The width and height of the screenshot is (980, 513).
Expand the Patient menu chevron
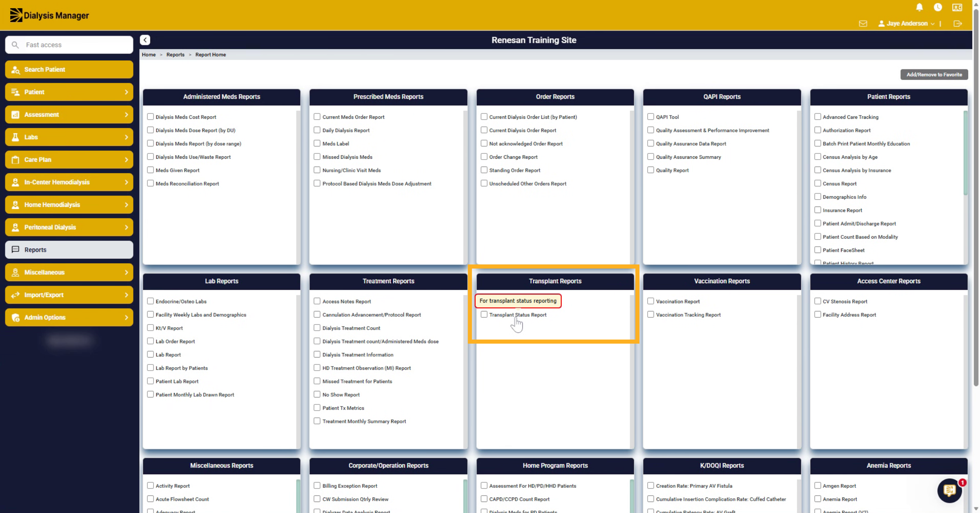[126, 92]
